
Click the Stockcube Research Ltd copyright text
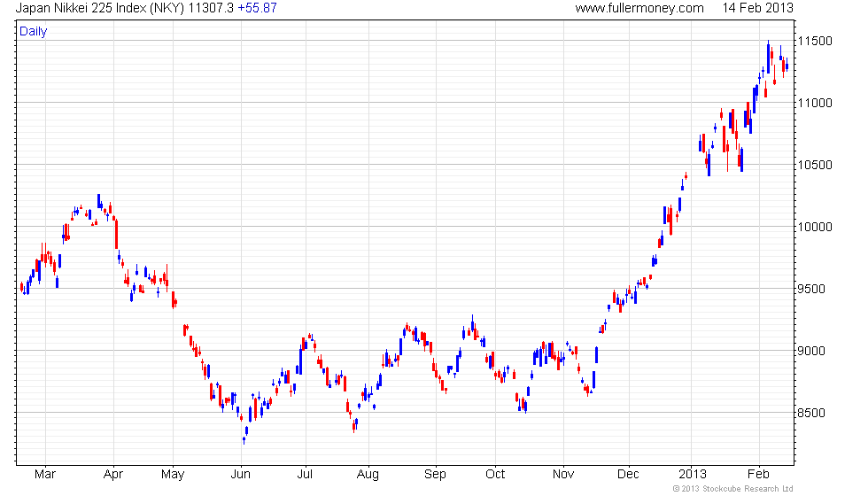click(732, 488)
